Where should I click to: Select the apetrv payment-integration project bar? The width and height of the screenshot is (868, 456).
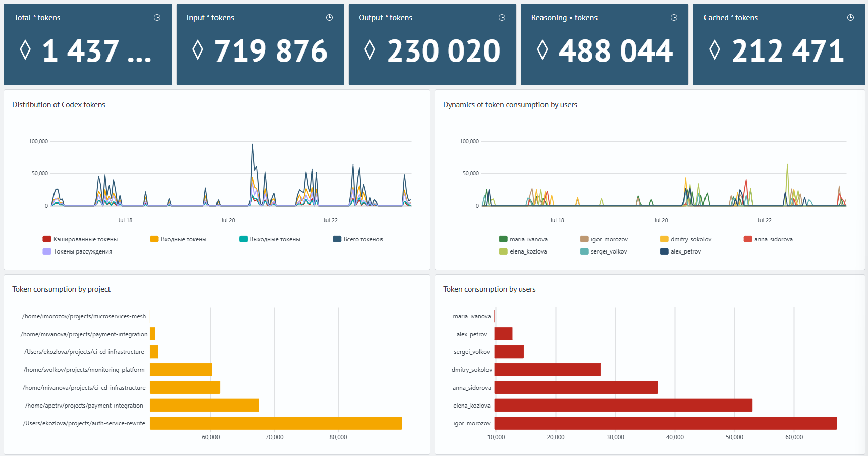click(204, 406)
